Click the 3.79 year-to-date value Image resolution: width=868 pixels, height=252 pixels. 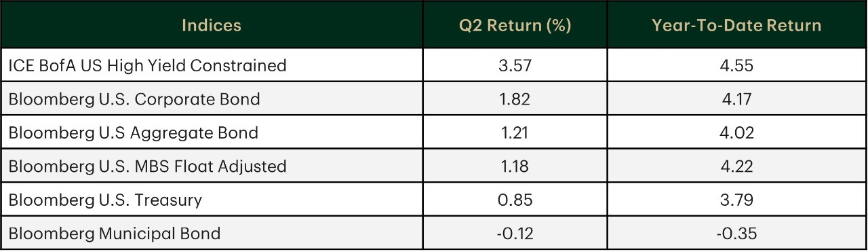736,200
